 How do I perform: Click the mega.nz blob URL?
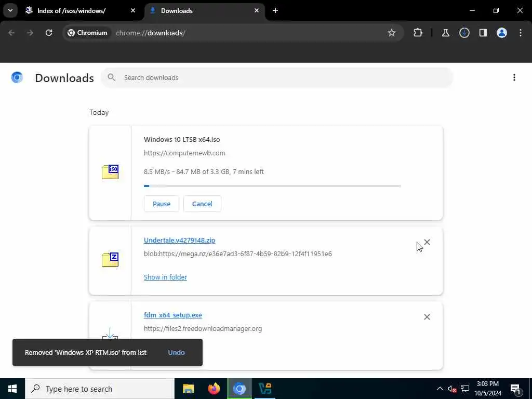point(238,254)
